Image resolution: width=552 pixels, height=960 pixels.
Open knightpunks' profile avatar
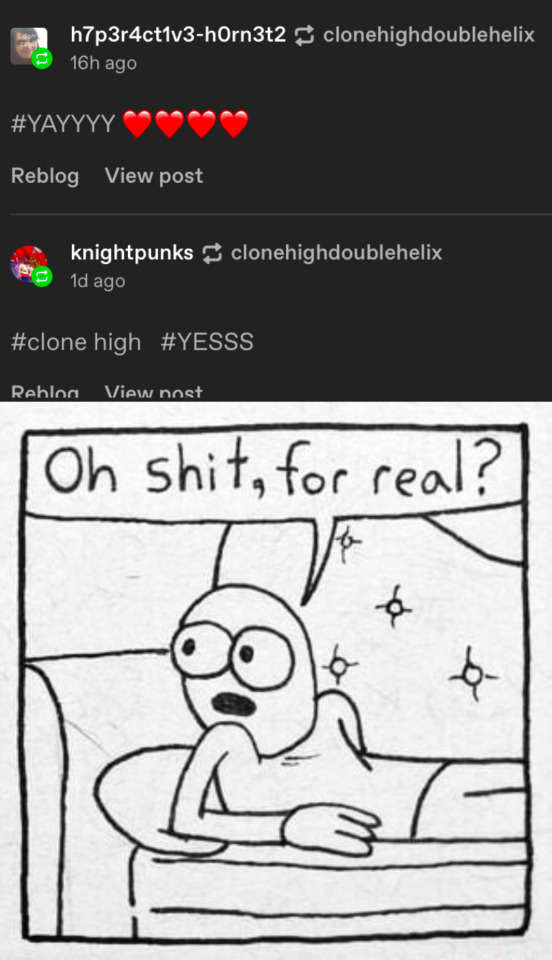[x=28, y=264]
